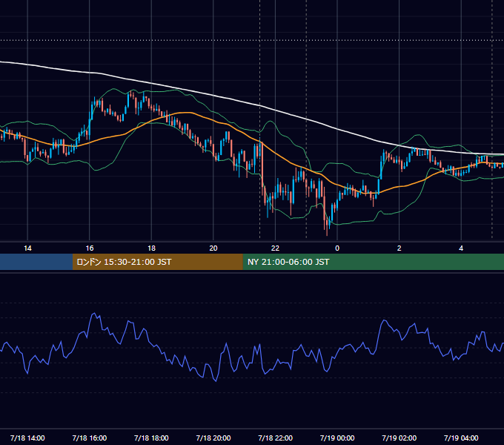Click the 18 hour label on price chart axis
This screenshot has height=445, width=504.
tap(151, 248)
